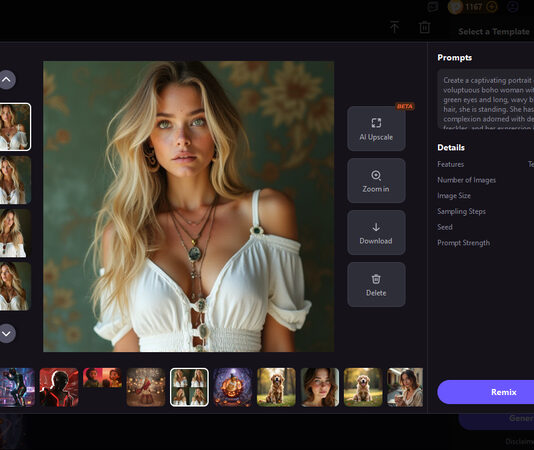Select the second side thumbnail portrait
This screenshot has width=534, height=450.
click(15, 180)
